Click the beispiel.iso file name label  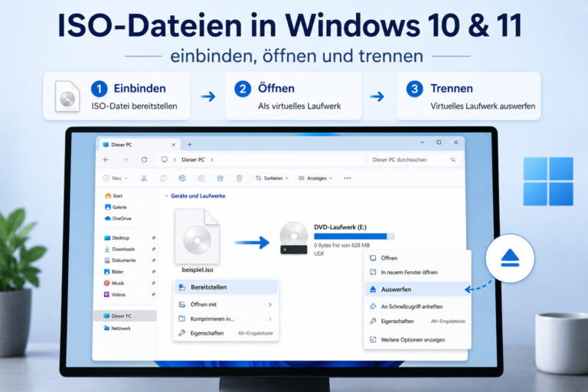[x=198, y=269]
